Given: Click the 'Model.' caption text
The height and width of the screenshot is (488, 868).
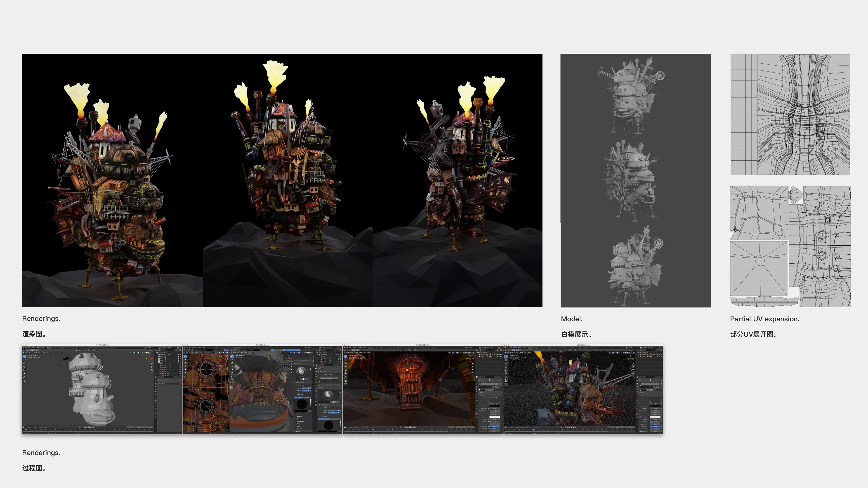Looking at the screenshot, I should pyautogui.click(x=571, y=319).
